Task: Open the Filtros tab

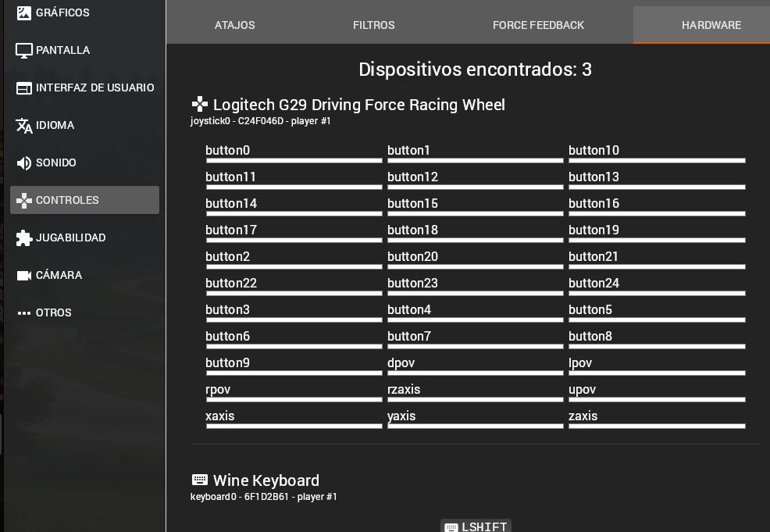Action: [x=374, y=25]
